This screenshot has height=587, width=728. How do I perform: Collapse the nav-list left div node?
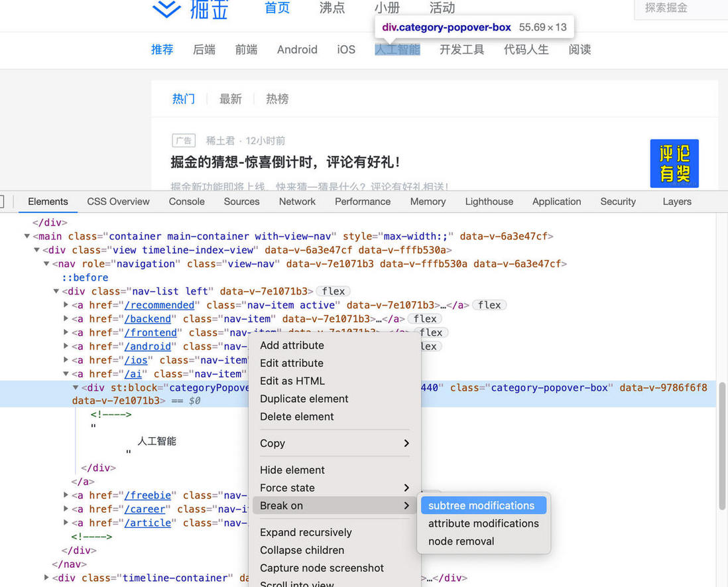(x=56, y=292)
